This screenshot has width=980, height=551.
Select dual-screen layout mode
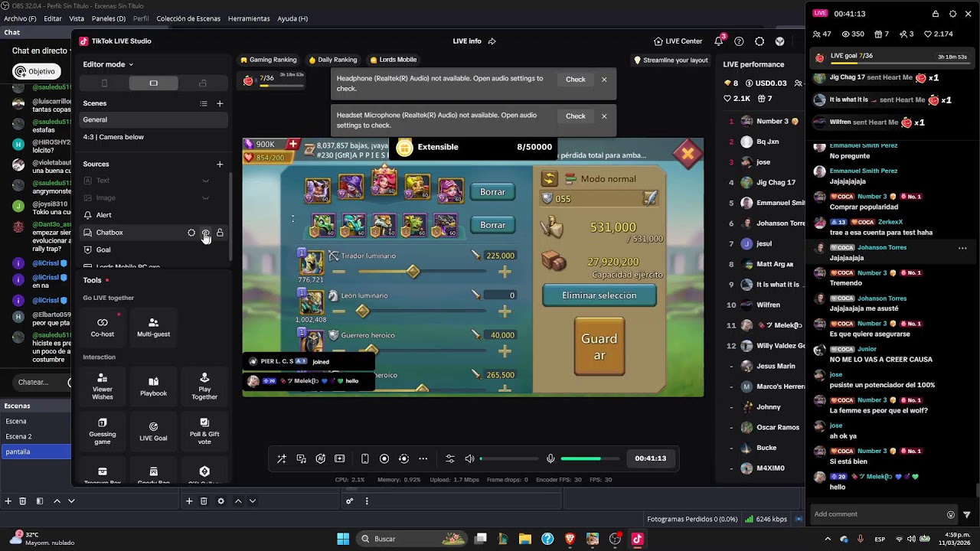click(x=202, y=83)
